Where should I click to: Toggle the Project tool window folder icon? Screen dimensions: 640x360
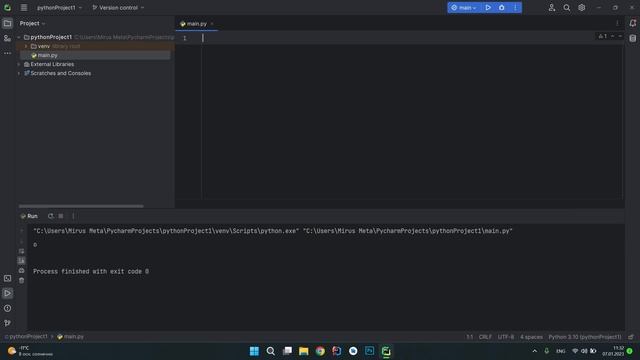(7, 23)
